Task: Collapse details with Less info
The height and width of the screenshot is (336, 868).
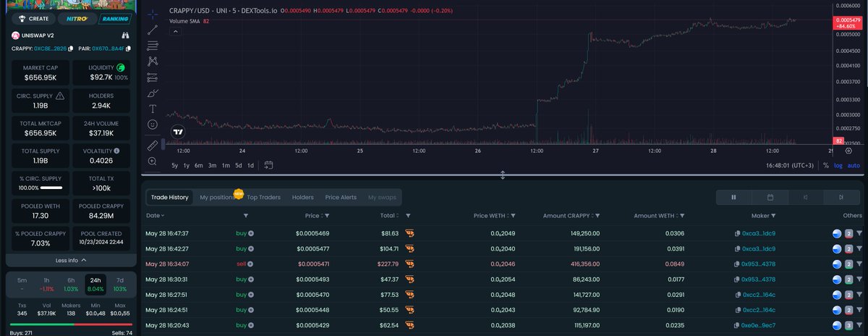Action: point(71,260)
